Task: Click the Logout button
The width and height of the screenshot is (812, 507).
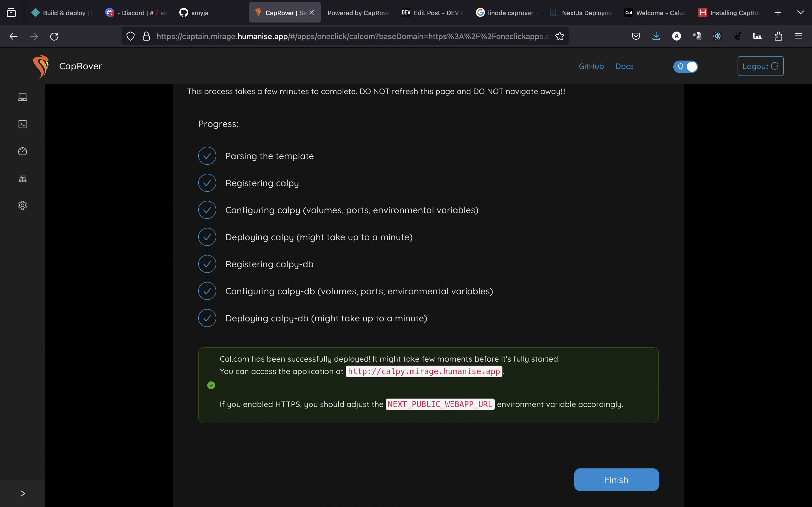Action: pos(760,66)
